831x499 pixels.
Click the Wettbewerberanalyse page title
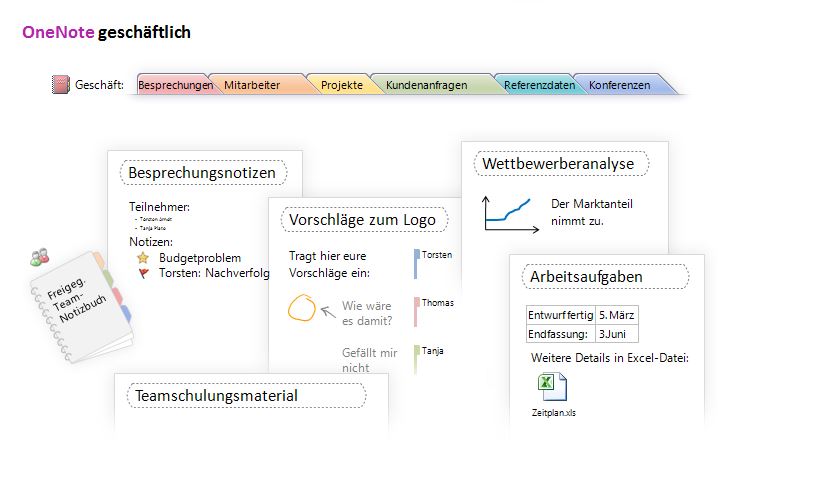[x=558, y=164]
